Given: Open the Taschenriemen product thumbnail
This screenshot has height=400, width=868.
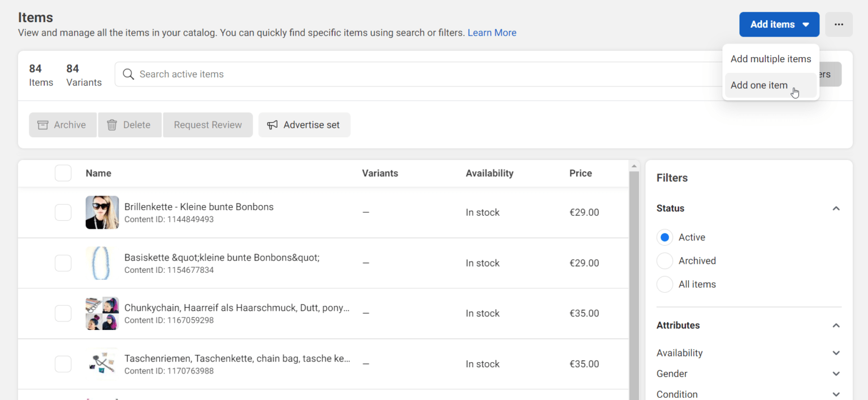Looking at the screenshot, I should 102,364.
